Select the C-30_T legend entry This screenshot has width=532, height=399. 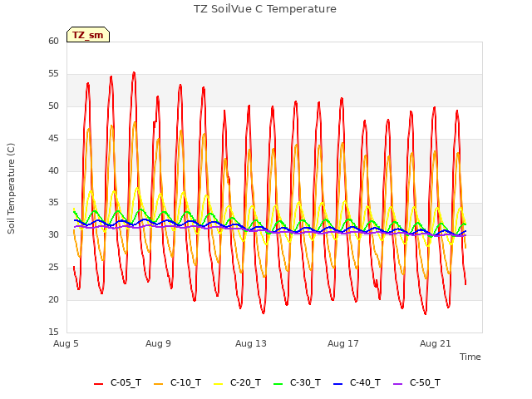click(298, 382)
